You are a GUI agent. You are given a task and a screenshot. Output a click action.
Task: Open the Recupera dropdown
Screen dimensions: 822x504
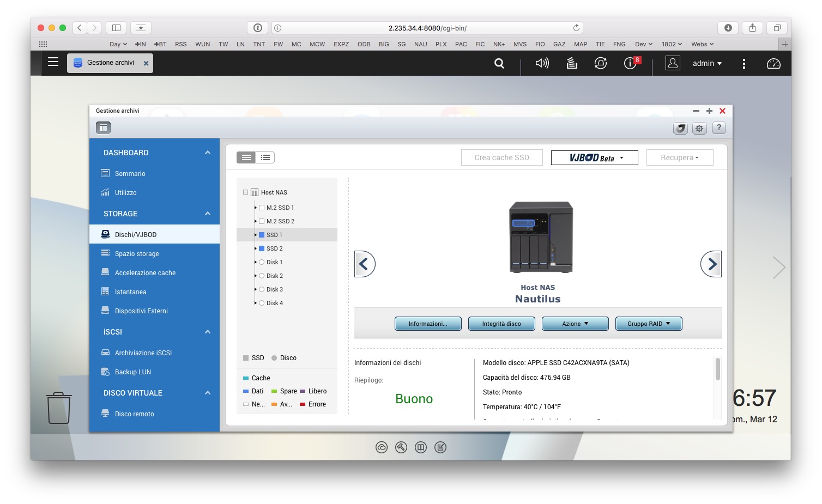tap(680, 157)
